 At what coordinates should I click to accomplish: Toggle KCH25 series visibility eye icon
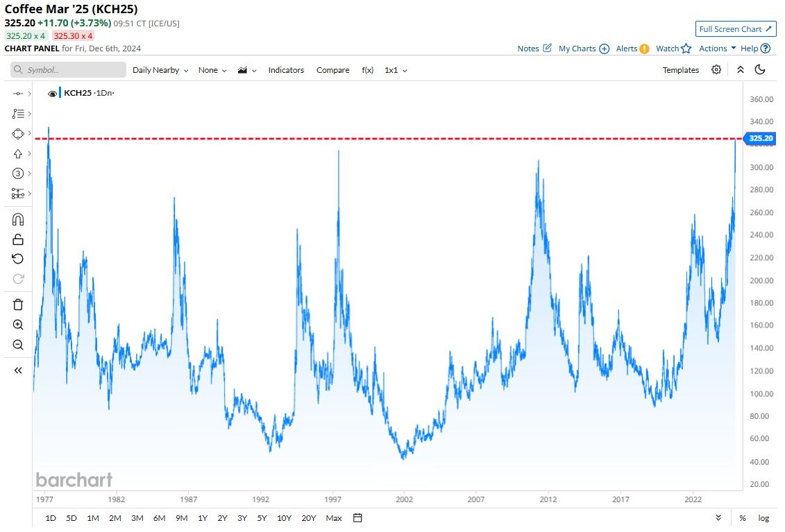pos(52,94)
